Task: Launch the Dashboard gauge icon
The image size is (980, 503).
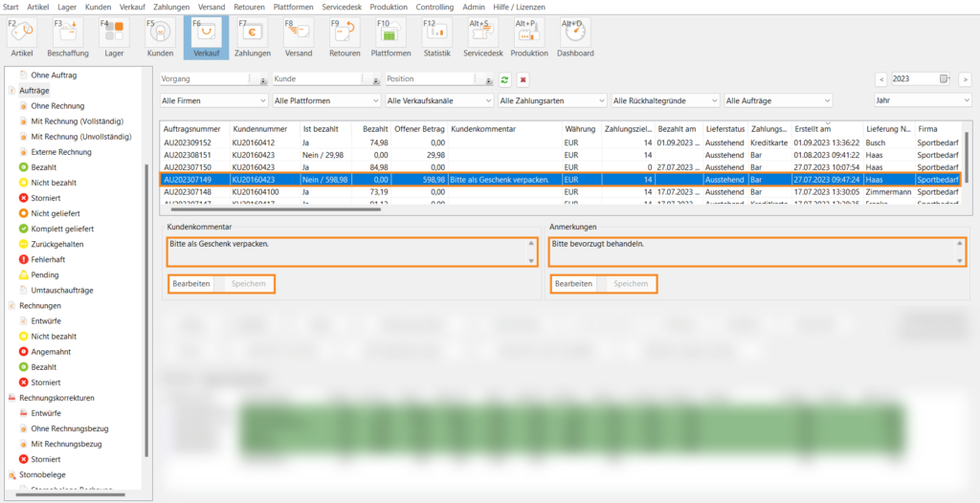Action: [x=575, y=33]
